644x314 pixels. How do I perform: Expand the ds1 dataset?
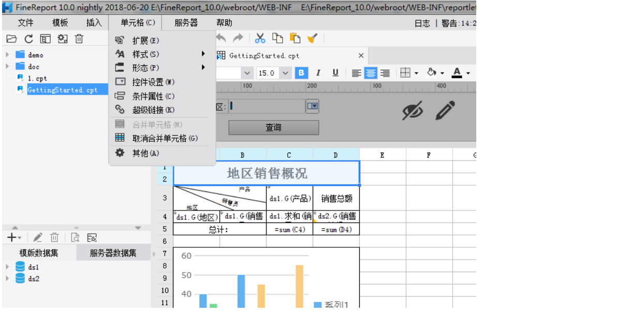[8, 267]
